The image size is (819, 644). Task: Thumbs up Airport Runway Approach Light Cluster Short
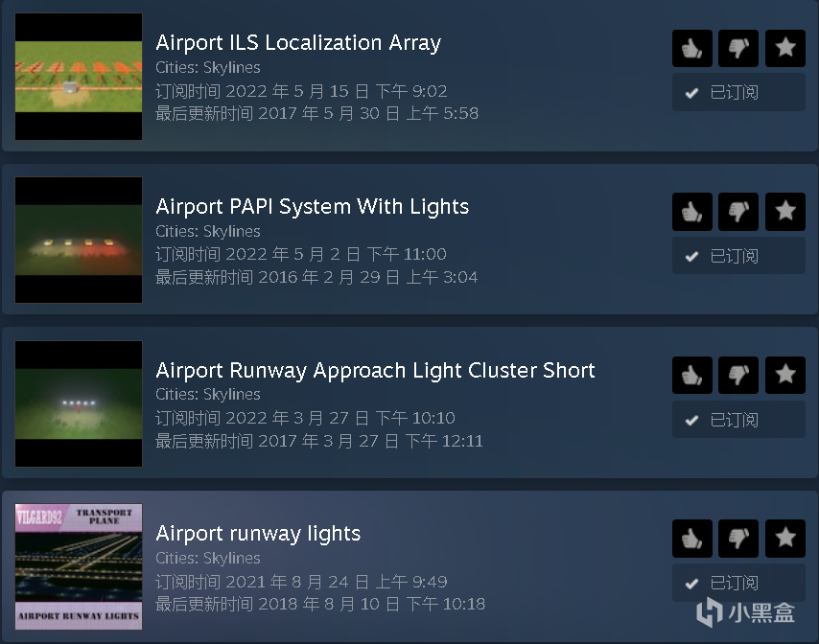pos(692,376)
